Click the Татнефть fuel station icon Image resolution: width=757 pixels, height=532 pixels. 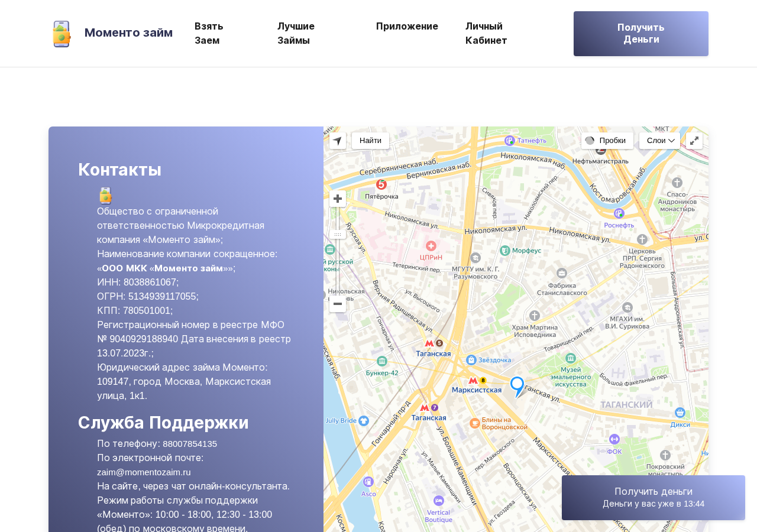click(x=510, y=140)
